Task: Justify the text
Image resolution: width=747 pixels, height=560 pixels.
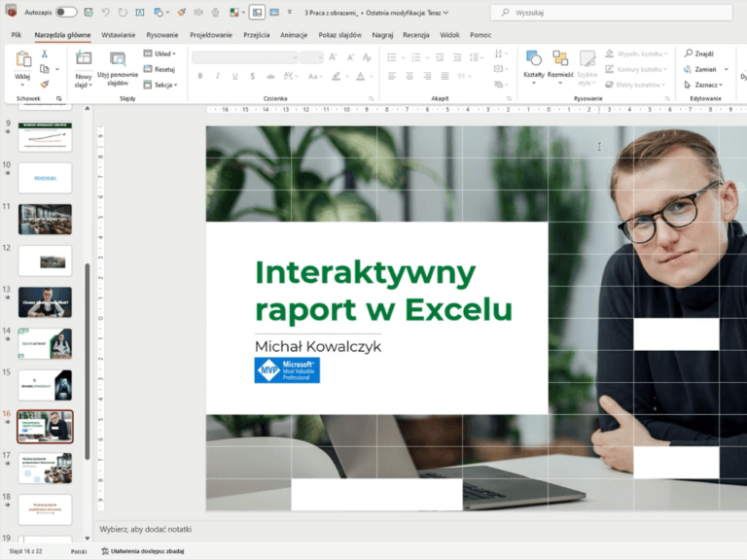Action: (445, 76)
